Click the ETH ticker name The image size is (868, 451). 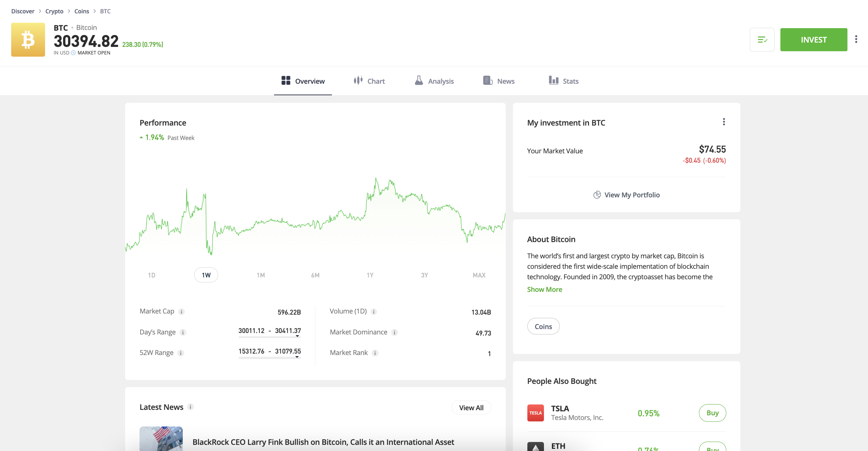pos(558,446)
